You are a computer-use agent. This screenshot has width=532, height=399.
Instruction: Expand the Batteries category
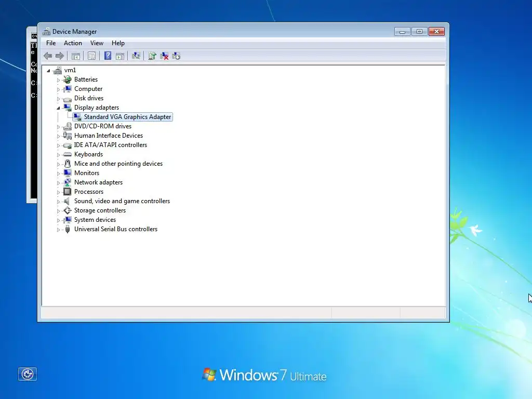[58, 80]
